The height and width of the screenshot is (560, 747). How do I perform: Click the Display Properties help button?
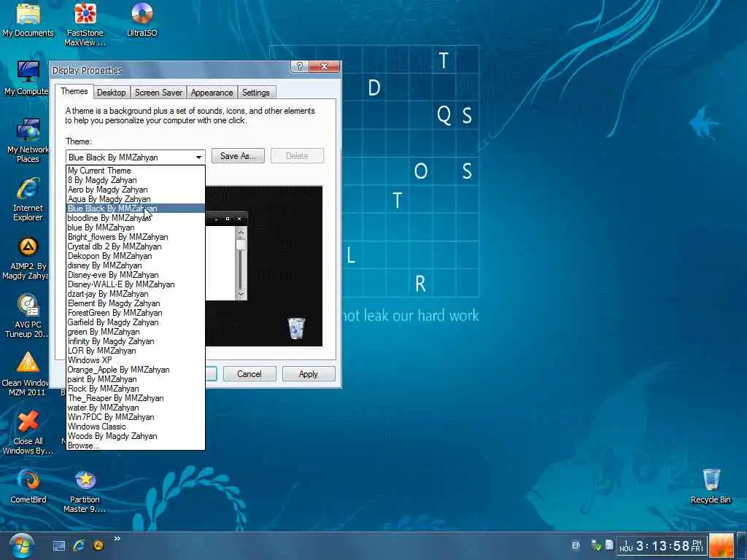pyautogui.click(x=300, y=66)
